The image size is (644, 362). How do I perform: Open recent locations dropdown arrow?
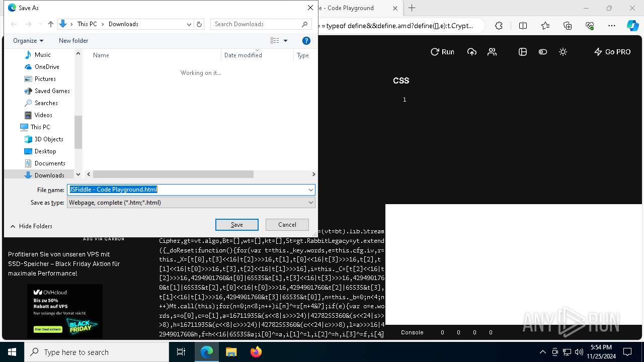(x=40, y=24)
